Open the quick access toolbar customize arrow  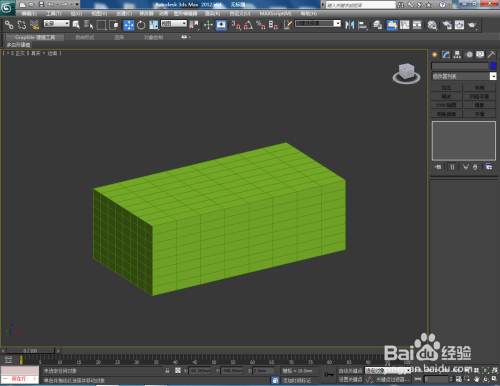(x=77, y=5)
